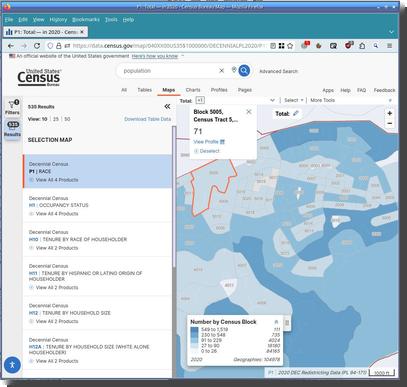The width and height of the screenshot is (407, 387).
Task: Expand View All 2 Products under H10
Action: tap(54, 248)
